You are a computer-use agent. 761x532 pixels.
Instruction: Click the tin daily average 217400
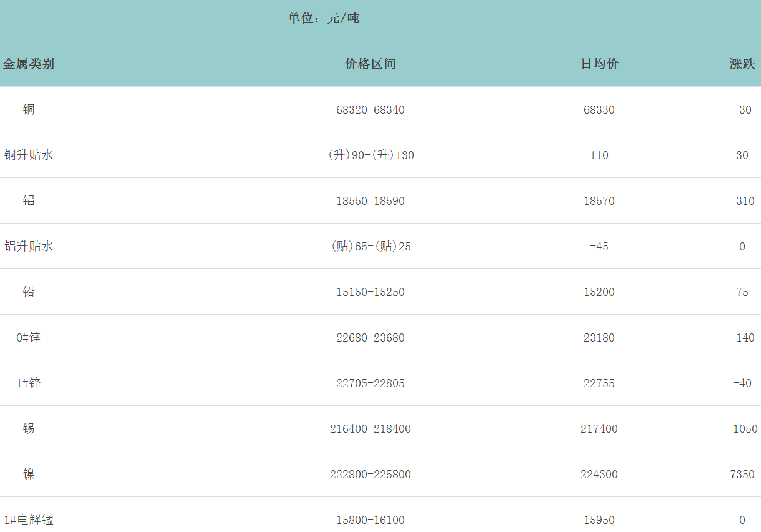(599, 429)
